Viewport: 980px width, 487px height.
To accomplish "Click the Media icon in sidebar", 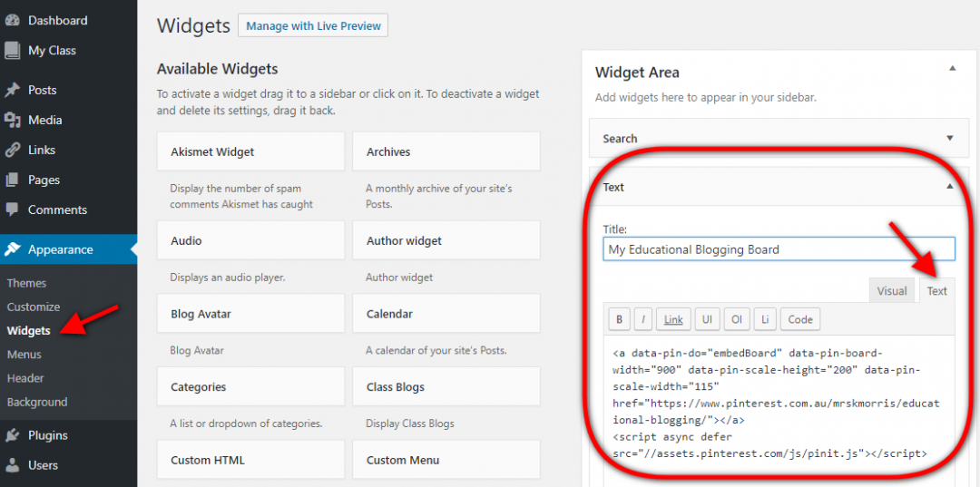I will tap(13, 120).
